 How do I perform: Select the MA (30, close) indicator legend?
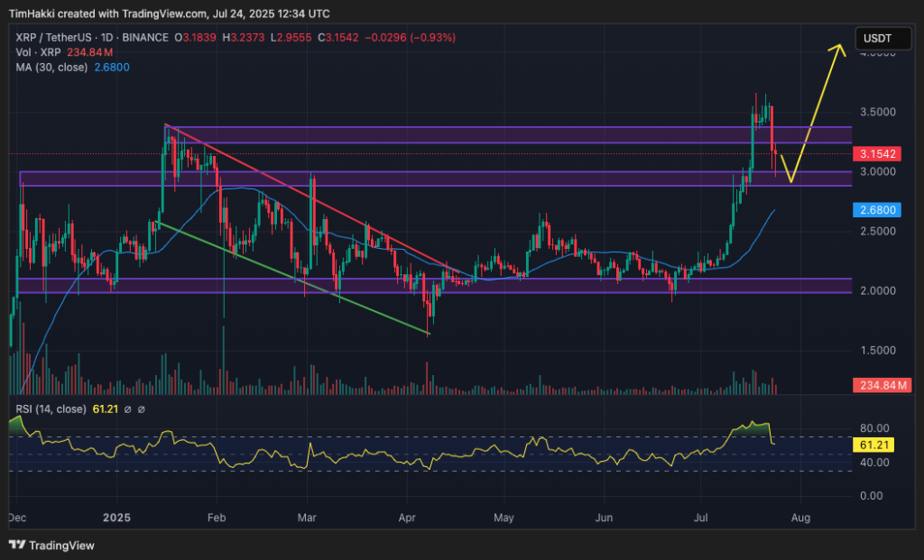pos(54,67)
